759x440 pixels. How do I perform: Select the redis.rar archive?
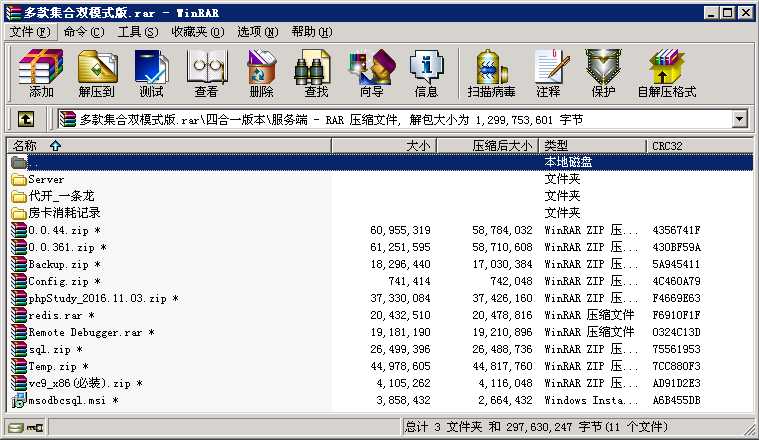[x=52, y=316]
